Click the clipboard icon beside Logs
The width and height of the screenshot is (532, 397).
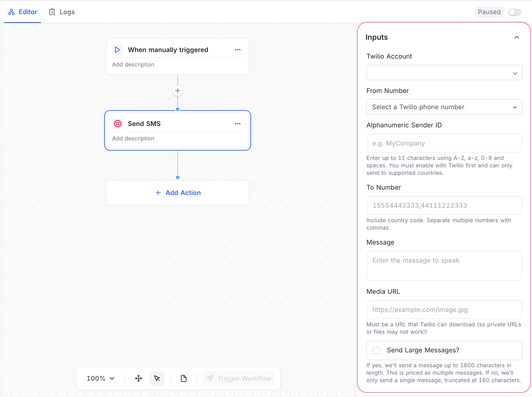click(x=52, y=12)
